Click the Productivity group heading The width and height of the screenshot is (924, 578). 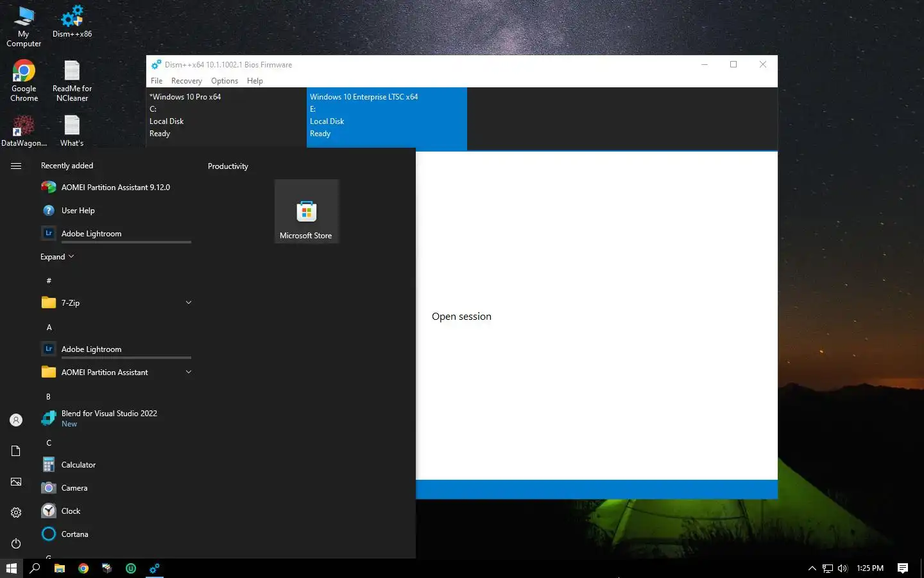point(228,166)
